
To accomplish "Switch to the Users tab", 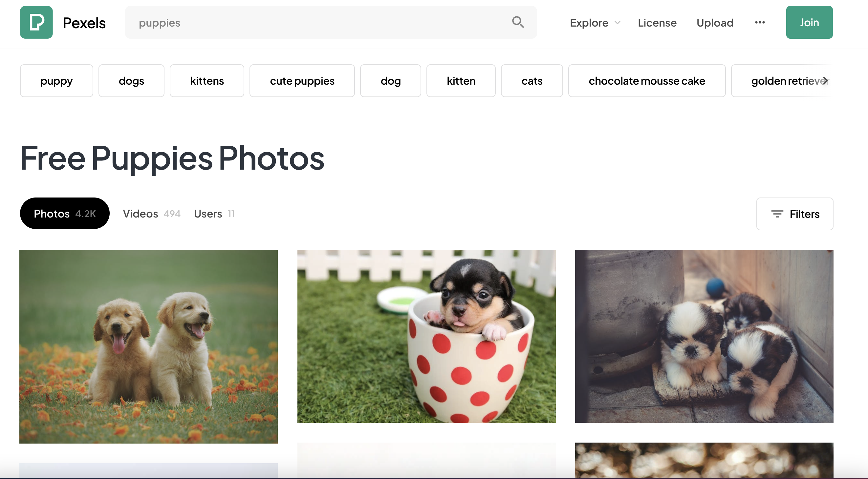I will point(214,214).
